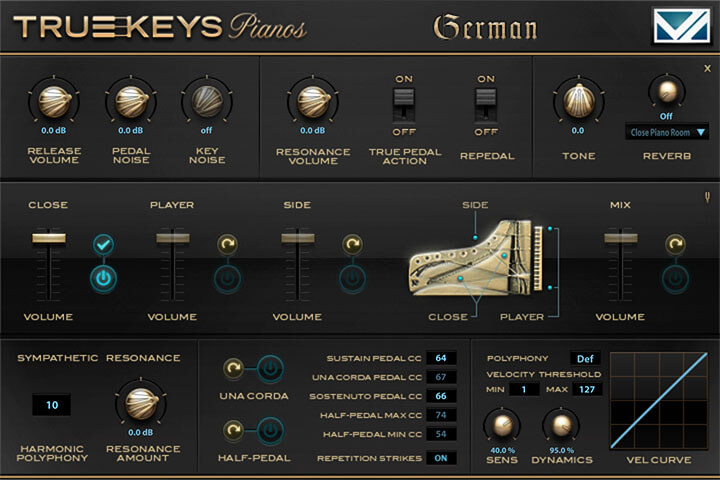Click the Velocity Threshold Max value 127

point(587,390)
